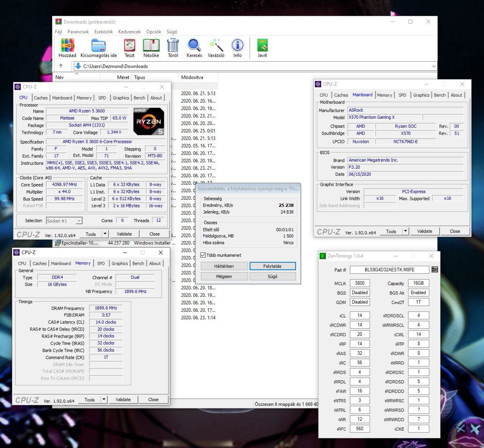484x448 pixels.
Task: Click the Mégsem cancel button
Action: (224, 277)
